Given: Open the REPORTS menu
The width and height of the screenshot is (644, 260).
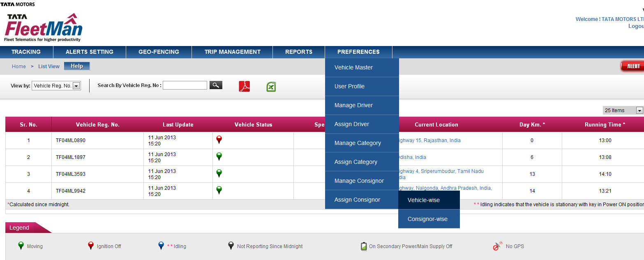Looking at the screenshot, I should click(299, 52).
